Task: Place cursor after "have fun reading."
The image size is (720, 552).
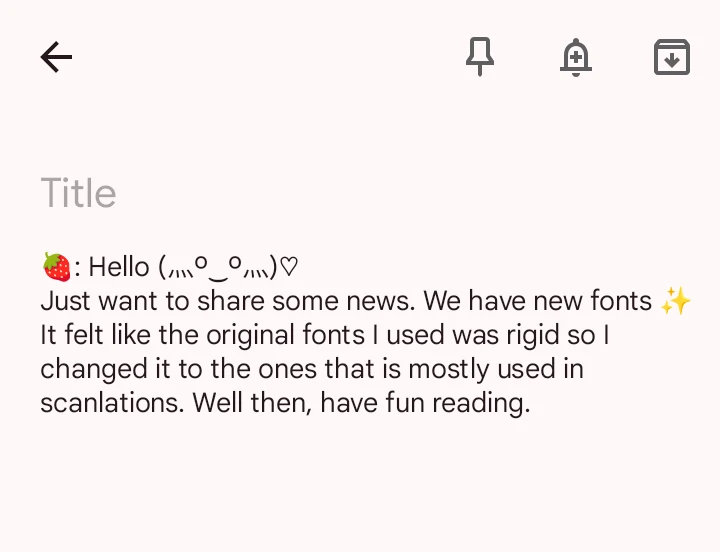Action: (x=530, y=403)
